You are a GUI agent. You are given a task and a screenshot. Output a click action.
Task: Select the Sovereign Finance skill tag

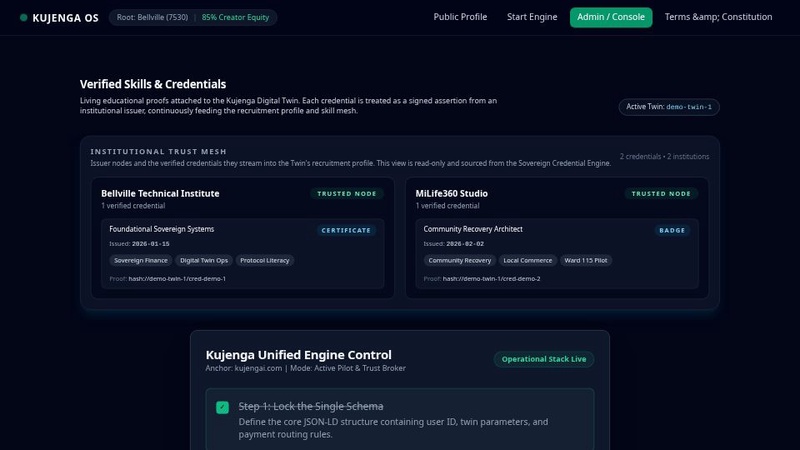point(141,261)
